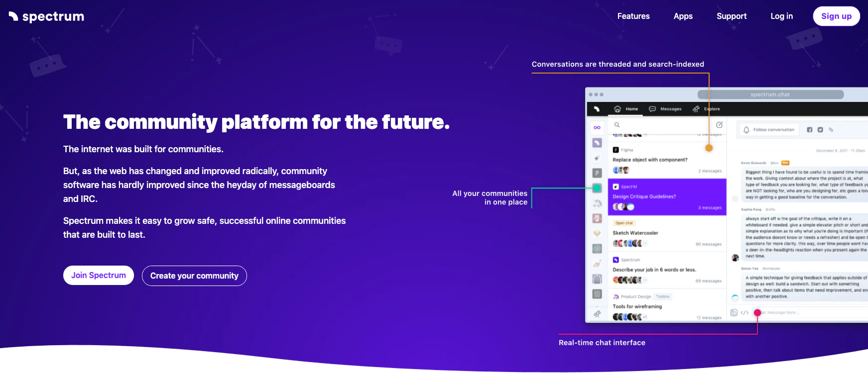
Task: Open the Apps page
Action: pyautogui.click(x=683, y=16)
